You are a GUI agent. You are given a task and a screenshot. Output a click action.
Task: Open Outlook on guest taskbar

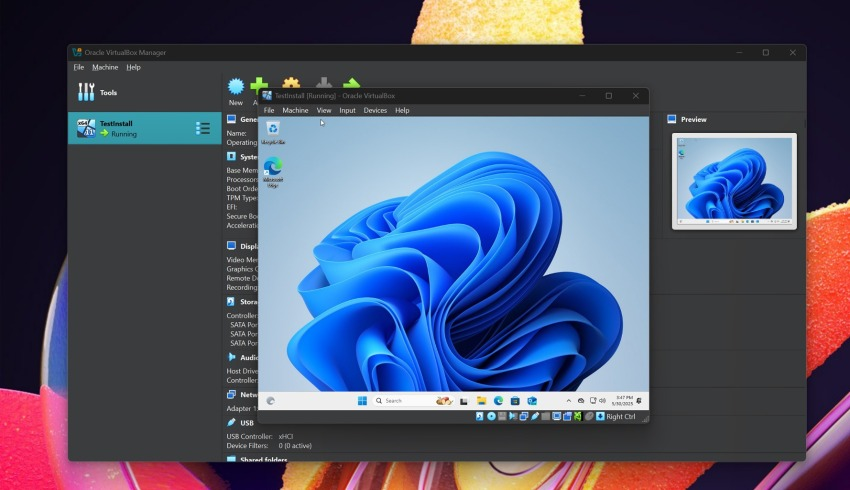click(x=532, y=401)
